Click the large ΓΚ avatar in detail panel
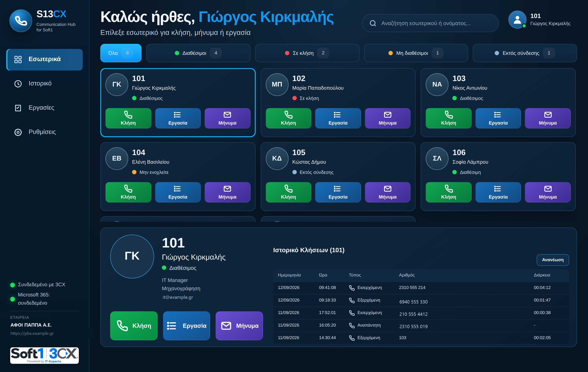Screen dimensions: 588x372 click(x=132, y=256)
